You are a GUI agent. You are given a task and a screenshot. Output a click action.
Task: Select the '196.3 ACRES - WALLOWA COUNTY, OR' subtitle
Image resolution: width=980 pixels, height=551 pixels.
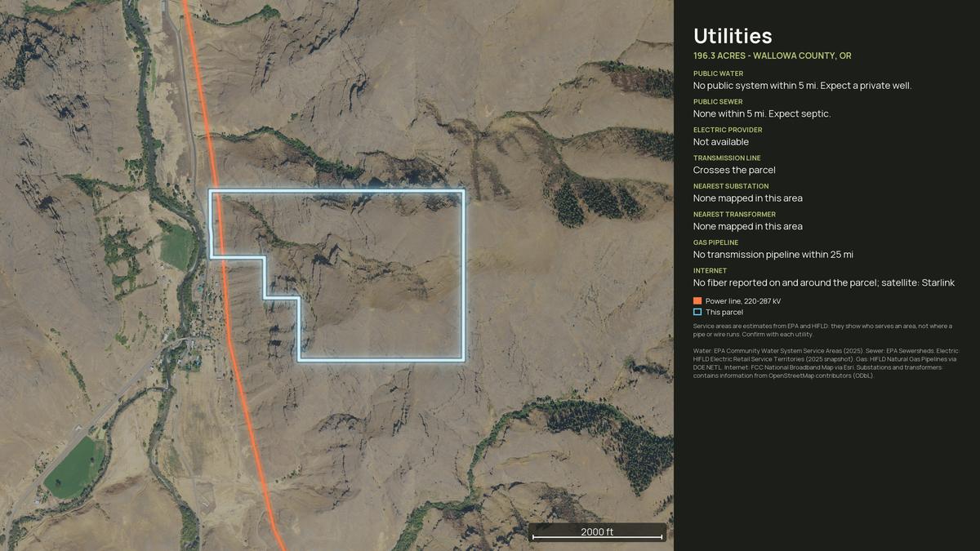coord(773,56)
